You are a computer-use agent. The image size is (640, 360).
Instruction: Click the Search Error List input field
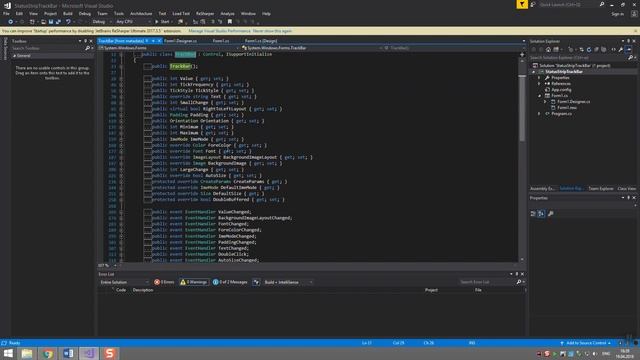[486, 282]
